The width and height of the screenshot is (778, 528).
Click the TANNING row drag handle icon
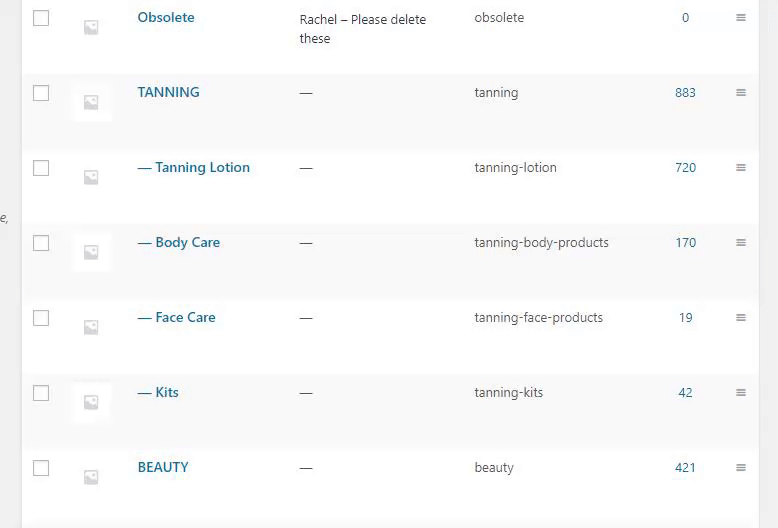741,93
